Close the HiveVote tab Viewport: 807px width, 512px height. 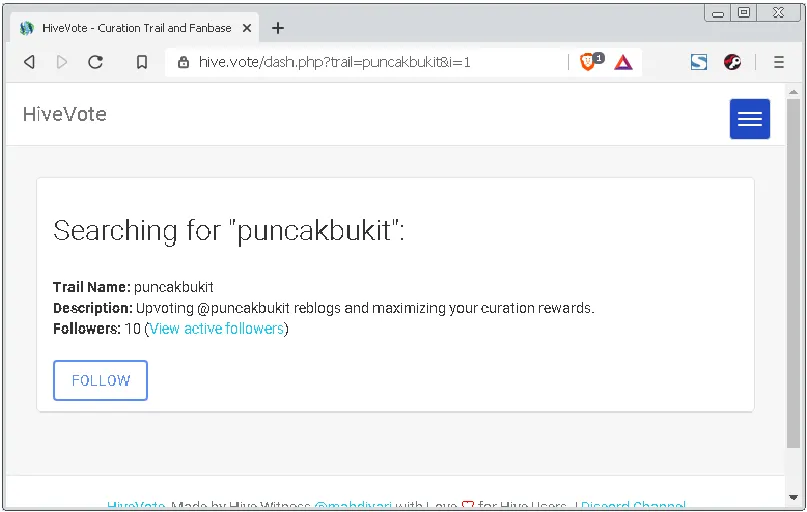(x=247, y=28)
